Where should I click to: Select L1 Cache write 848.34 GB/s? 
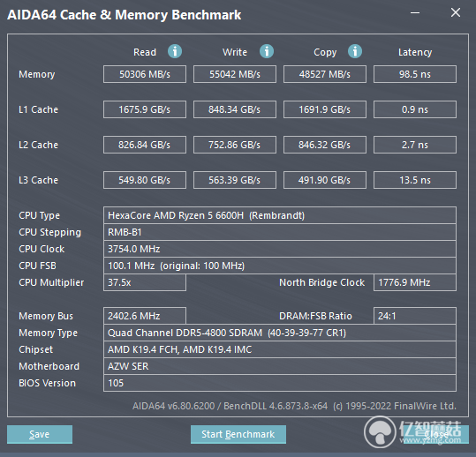pos(235,109)
